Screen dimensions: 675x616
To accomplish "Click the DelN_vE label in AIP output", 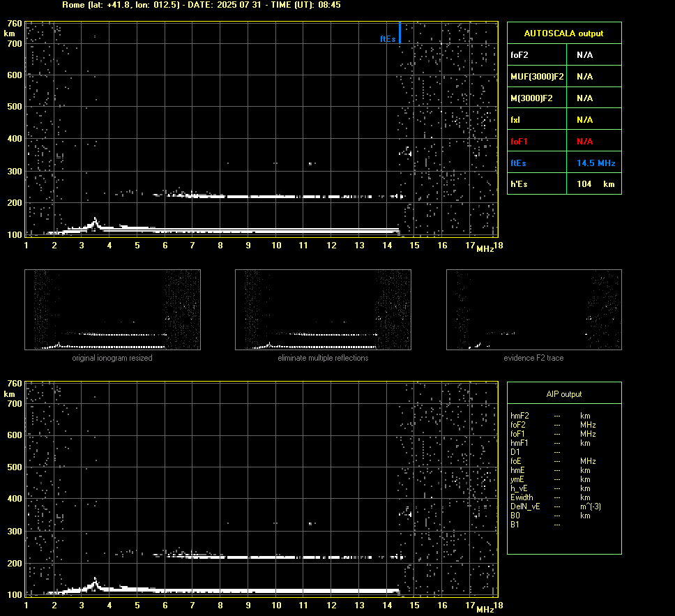I will pyautogui.click(x=525, y=506).
